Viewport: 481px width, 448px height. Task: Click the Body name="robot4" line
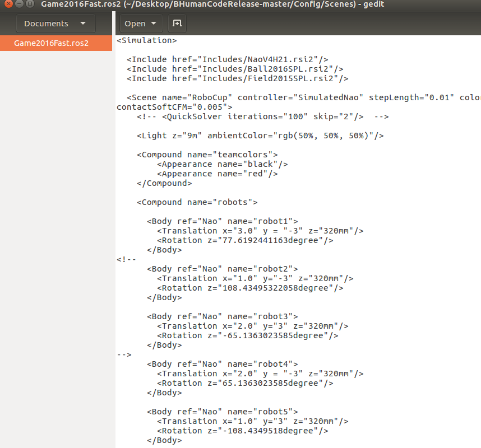pos(223,364)
